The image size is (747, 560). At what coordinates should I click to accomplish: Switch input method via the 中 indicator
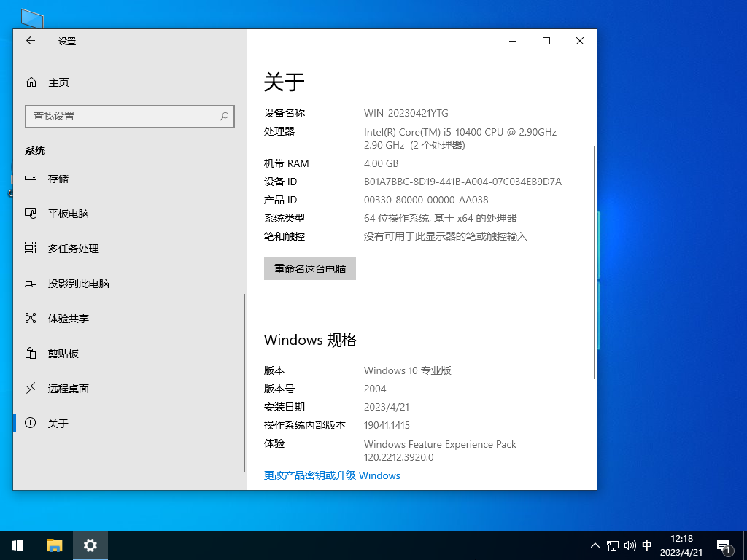647,545
